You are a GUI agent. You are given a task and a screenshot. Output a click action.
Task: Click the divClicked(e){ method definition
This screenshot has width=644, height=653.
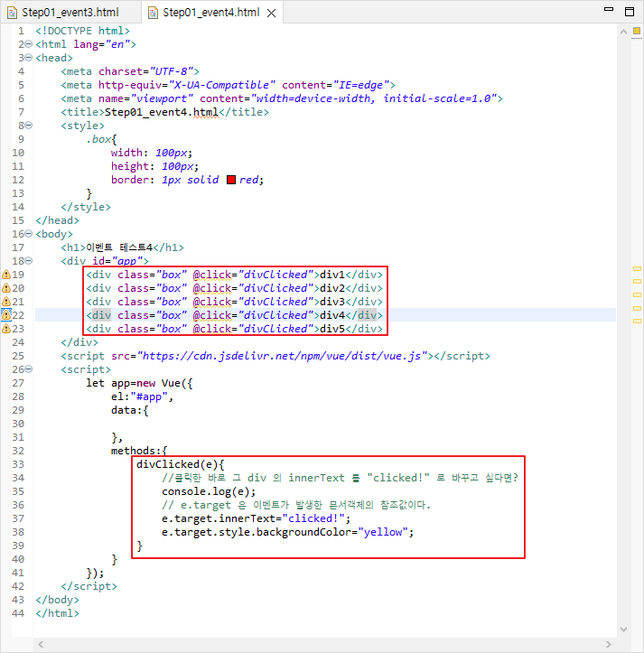[181, 464]
